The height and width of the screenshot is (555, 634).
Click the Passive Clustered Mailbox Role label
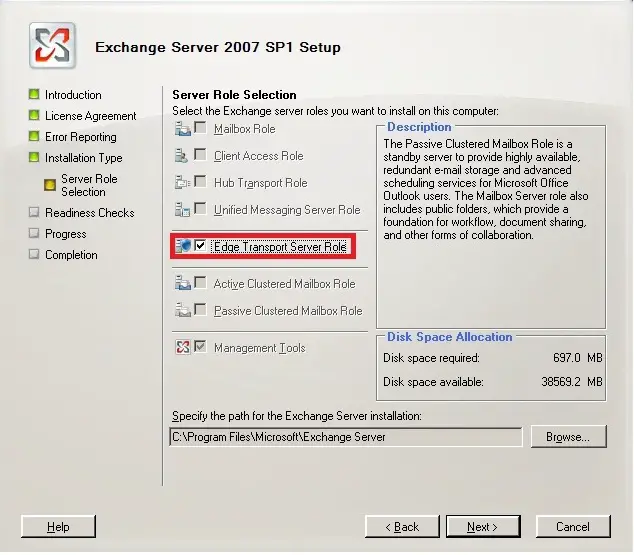pyautogui.click(x=288, y=311)
